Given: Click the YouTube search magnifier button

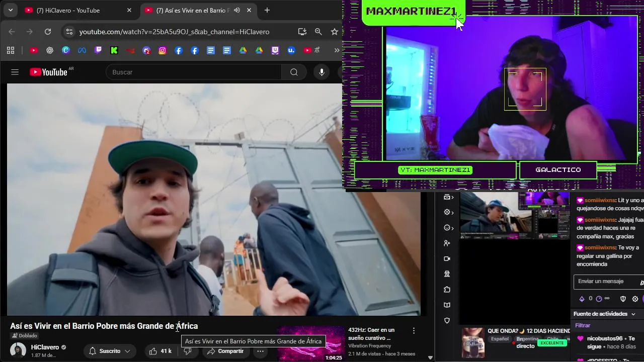Looking at the screenshot, I should coord(294,72).
